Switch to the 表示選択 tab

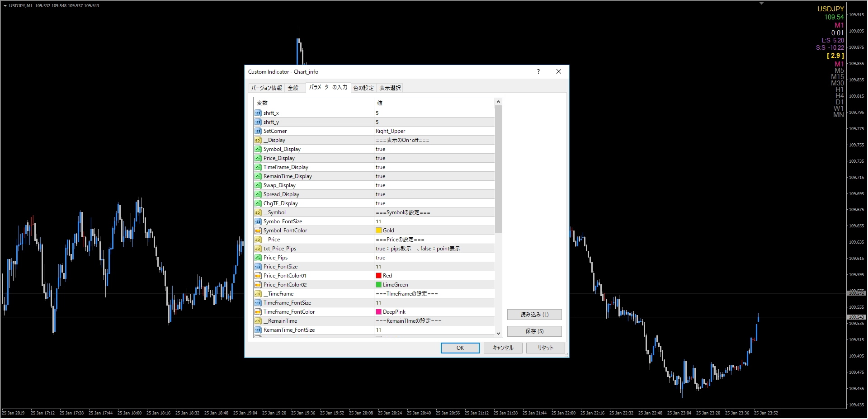tap(389, 87)
